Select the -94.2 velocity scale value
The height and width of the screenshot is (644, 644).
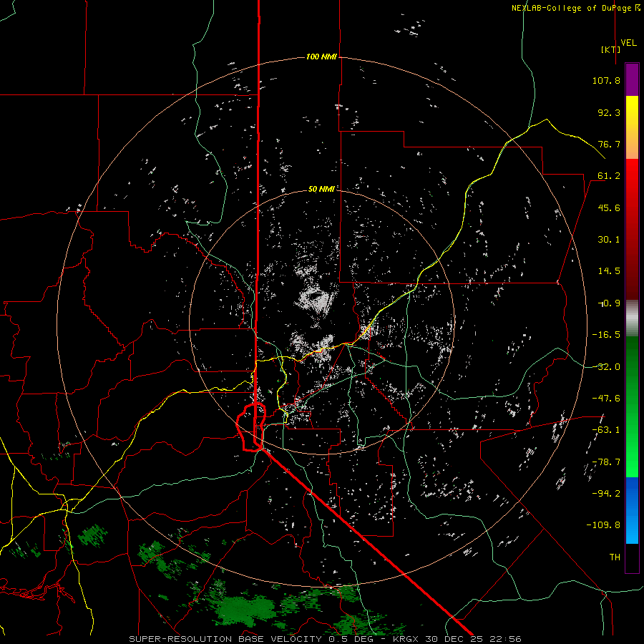(x=606, y=493)
